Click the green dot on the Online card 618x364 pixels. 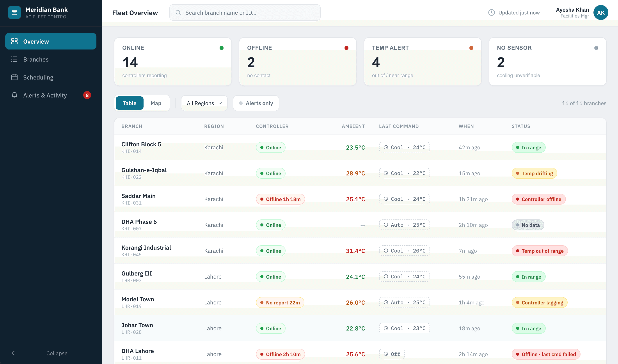221,48
